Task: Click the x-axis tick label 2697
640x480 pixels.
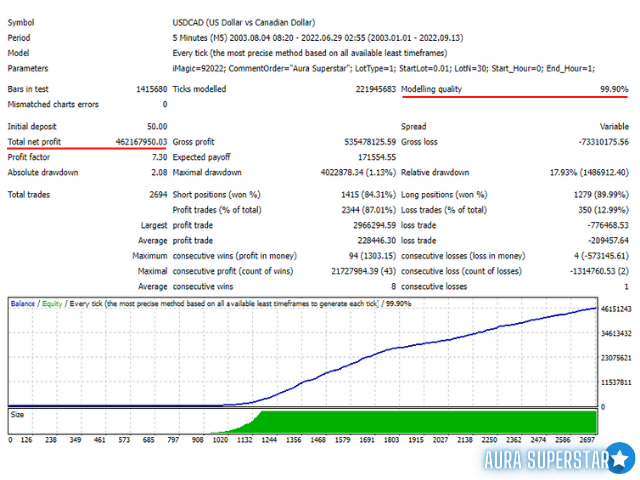Action: click(587, 440)
